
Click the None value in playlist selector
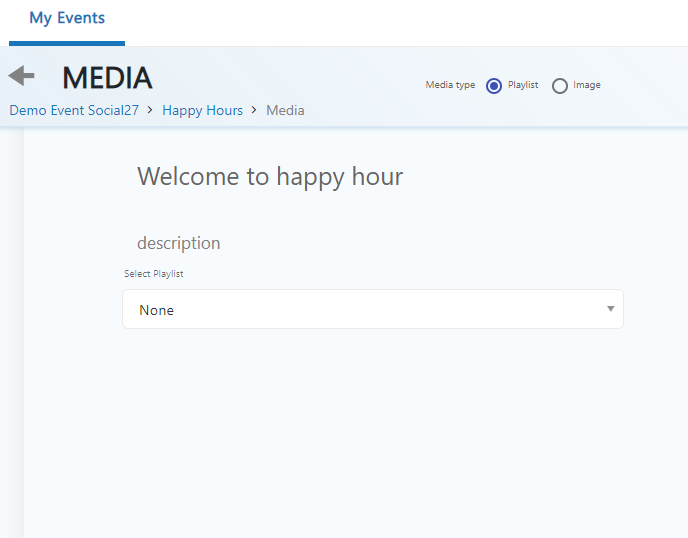coord(157,310)
